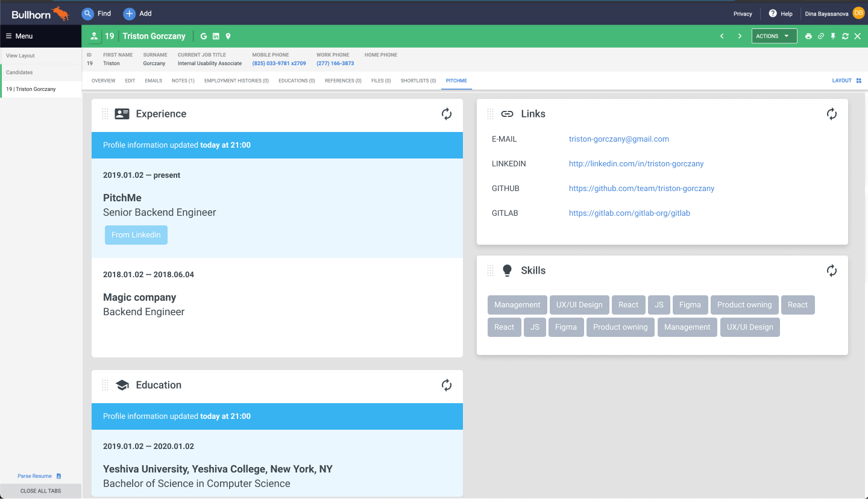Select Candidates in the sidebar
The height and width of the screenshot is (499, 868).
click(x=19, y=72)
